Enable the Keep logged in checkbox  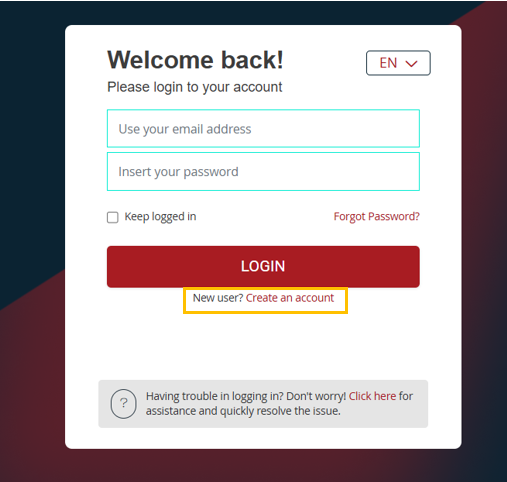(x=113, y=217)
